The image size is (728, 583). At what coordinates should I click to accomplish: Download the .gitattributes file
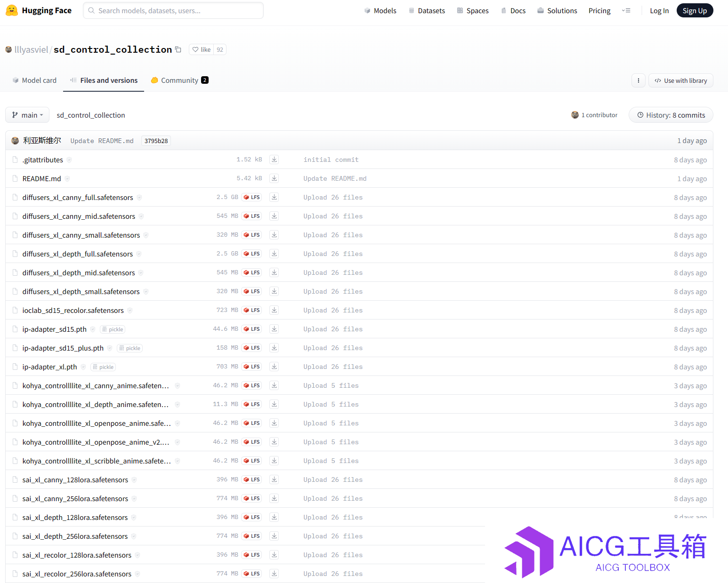pyautogui.click(x=274, y=160)
